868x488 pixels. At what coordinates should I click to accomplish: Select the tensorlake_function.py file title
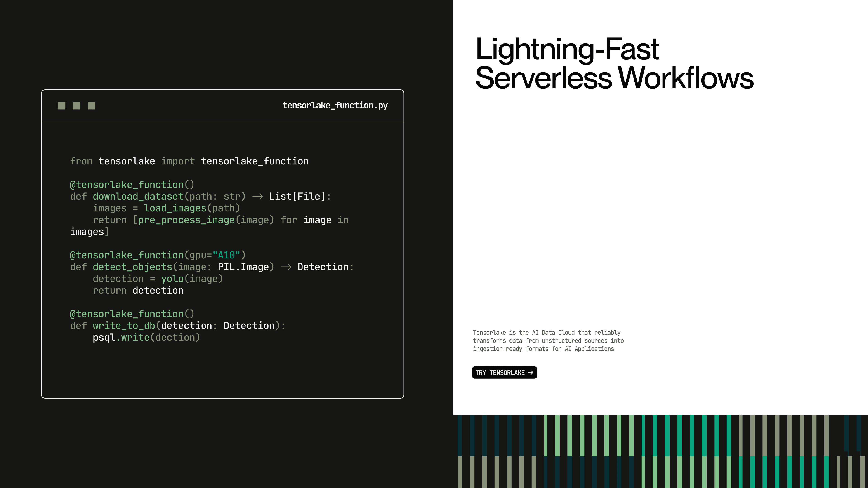click(x=335, y=106)
